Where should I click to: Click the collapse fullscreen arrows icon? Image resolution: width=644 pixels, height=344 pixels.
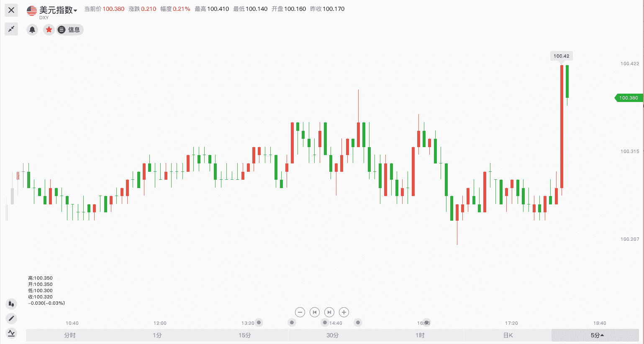click(x=11, y=29)
